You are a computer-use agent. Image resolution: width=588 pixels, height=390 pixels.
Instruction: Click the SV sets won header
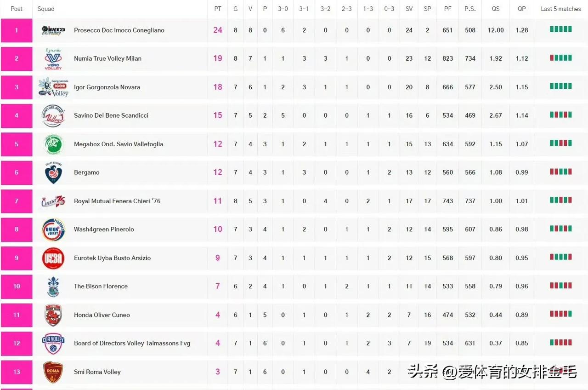point(409,9)
